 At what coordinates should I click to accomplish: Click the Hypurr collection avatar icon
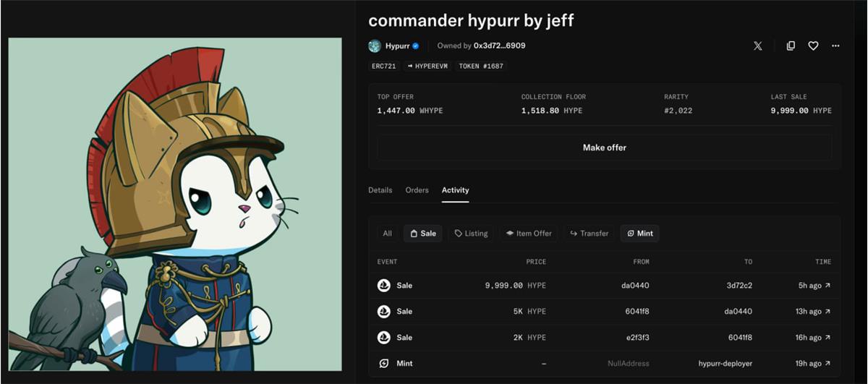[375, 46]
